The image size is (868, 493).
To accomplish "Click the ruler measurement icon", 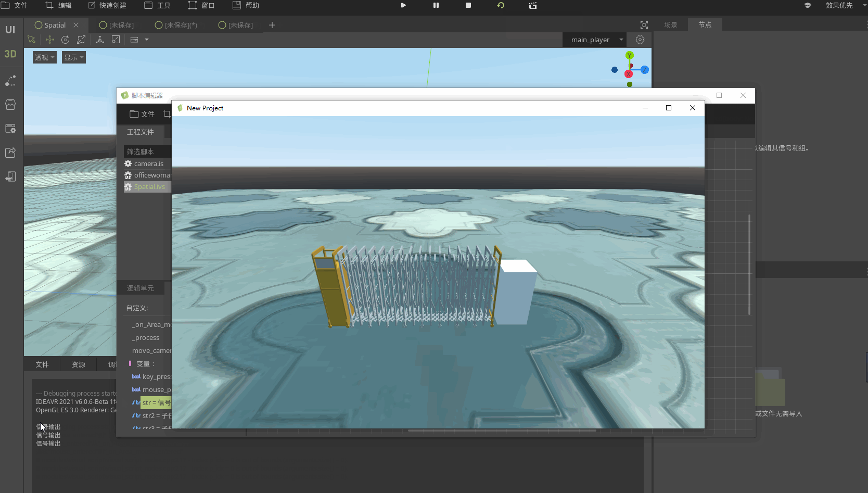I will pos(134,40).
